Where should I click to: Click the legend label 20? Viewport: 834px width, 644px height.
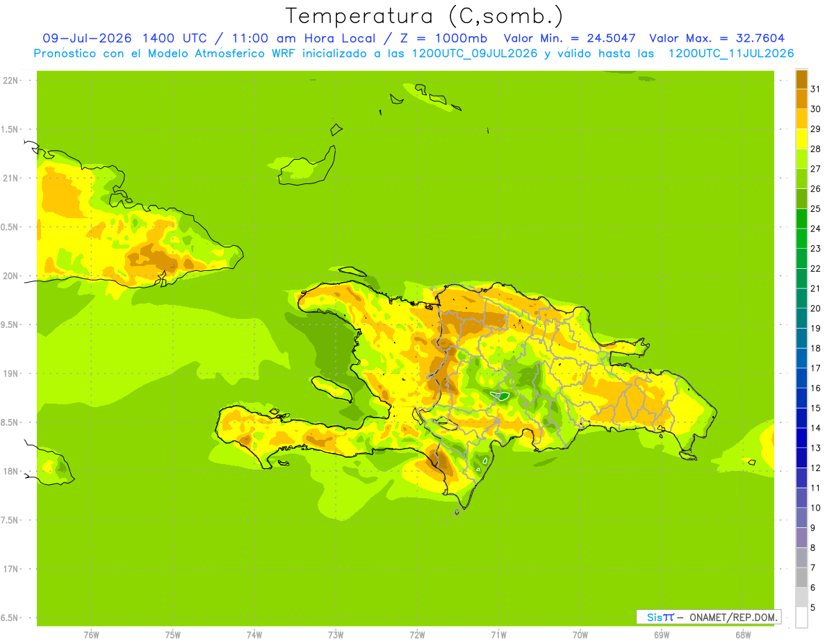(815, 308)
